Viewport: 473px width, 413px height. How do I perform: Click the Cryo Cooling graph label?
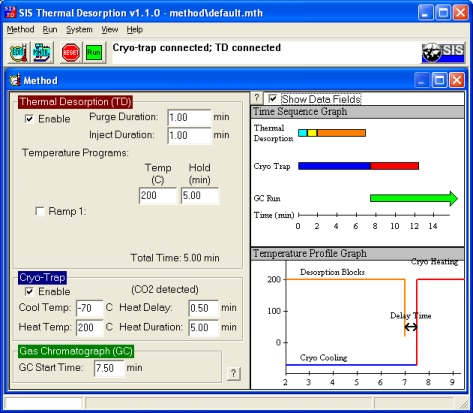coord(323,358)
